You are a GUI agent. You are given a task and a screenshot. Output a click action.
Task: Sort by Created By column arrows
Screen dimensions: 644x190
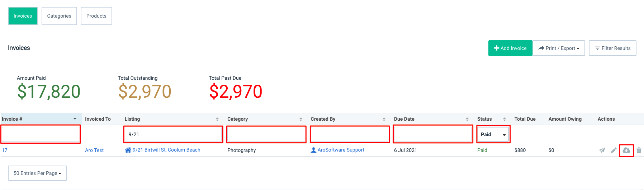(x=384, y=119)
